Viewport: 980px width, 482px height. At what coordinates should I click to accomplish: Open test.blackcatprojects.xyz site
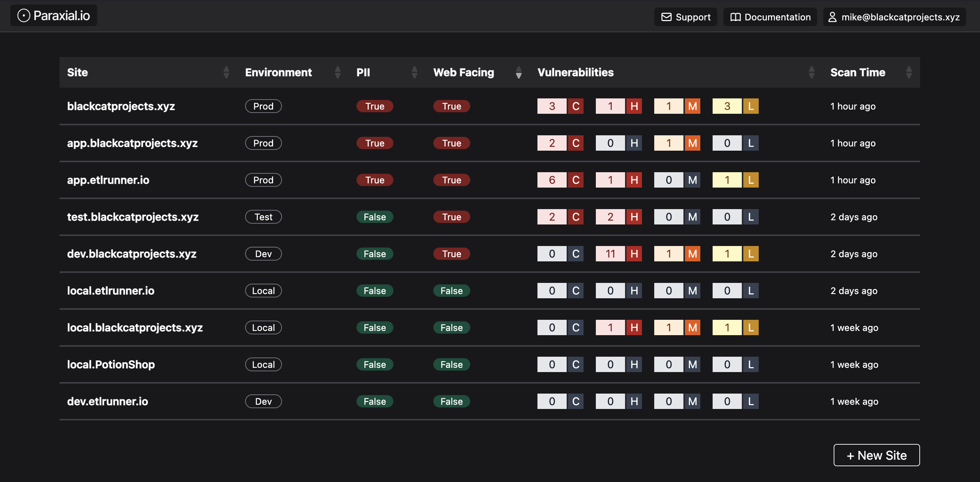[133, 217]
